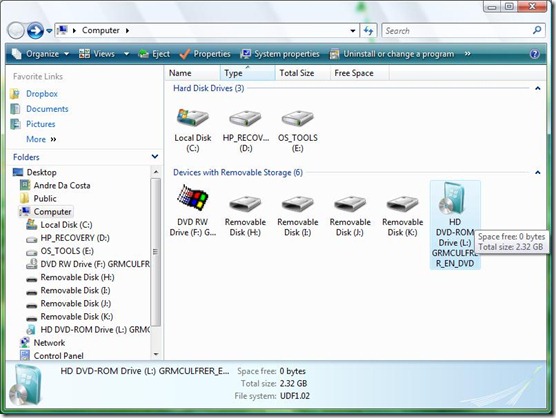Sort by the Name column header
The width and height of the screenshot is (556, 418).
192,73
